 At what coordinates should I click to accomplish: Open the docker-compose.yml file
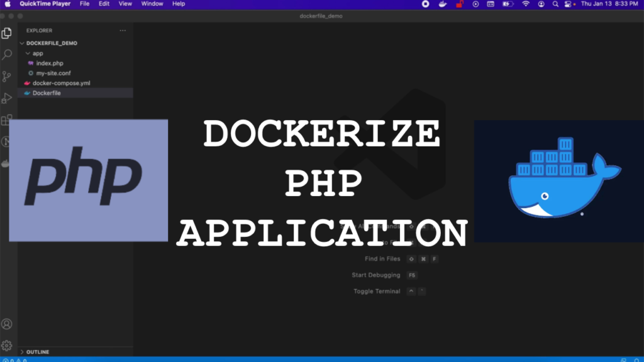[61, 83]
